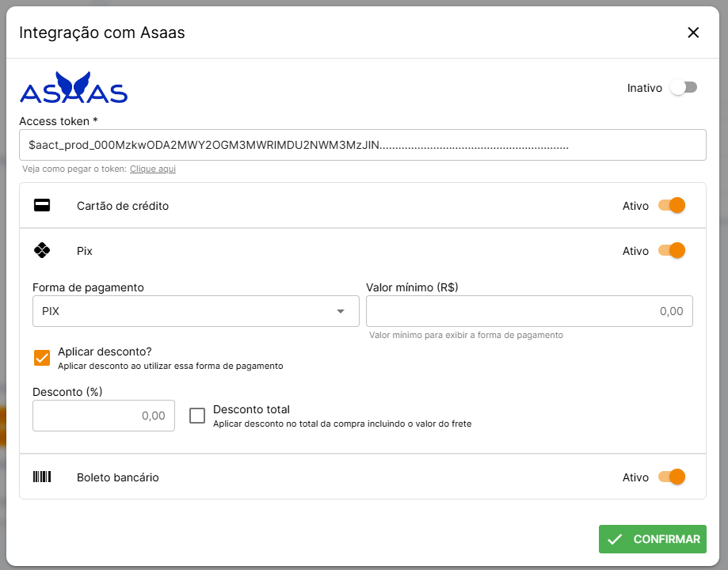
Task: Click the dropdown arrow beside PIX
Action: point(341,311)
